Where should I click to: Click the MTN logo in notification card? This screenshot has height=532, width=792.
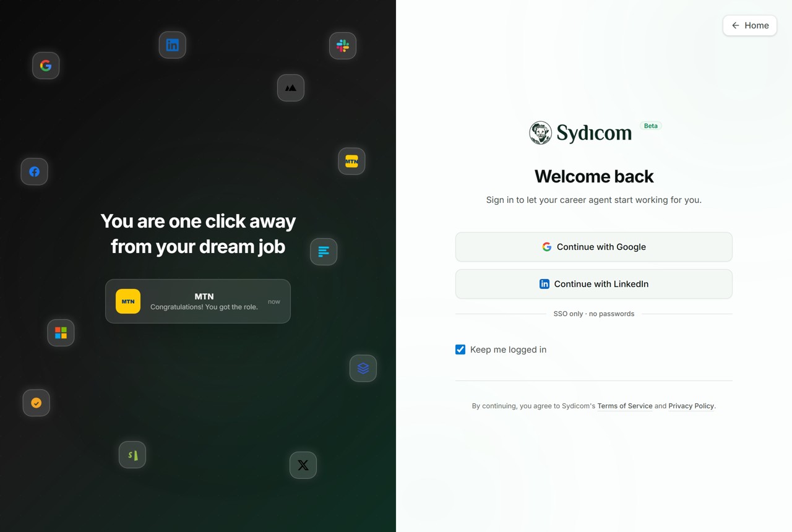tap(128, 301)
